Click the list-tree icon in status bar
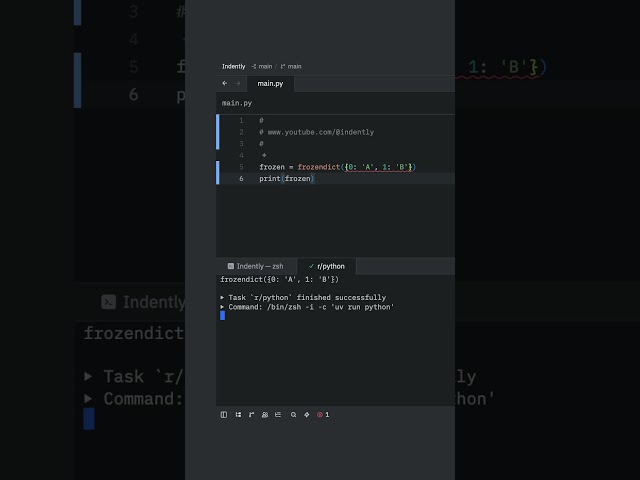Screen dimensions: 640x480 [278, 415]
